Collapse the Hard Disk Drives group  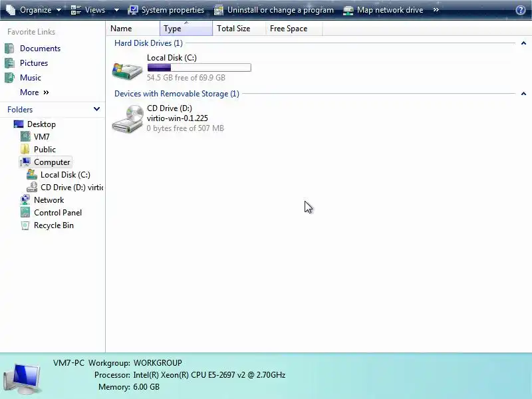523,43
